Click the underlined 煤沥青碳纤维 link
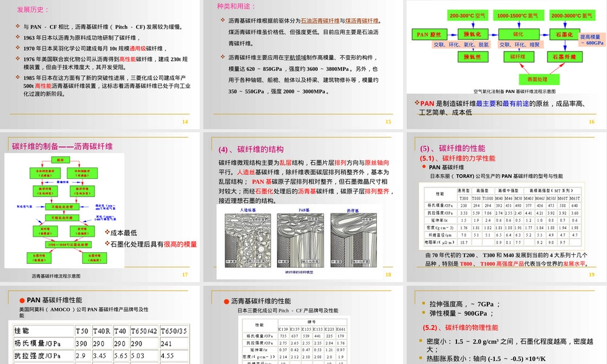 [362, 21]
